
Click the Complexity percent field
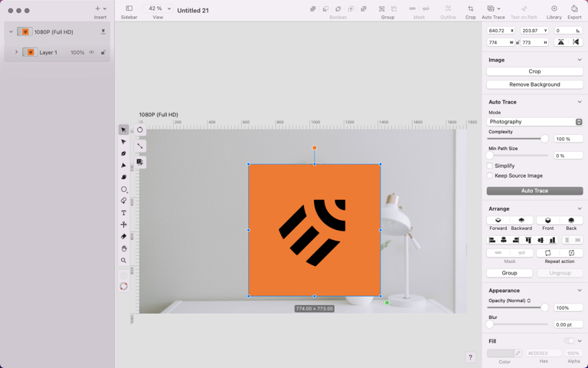click(x=568, y=139)
